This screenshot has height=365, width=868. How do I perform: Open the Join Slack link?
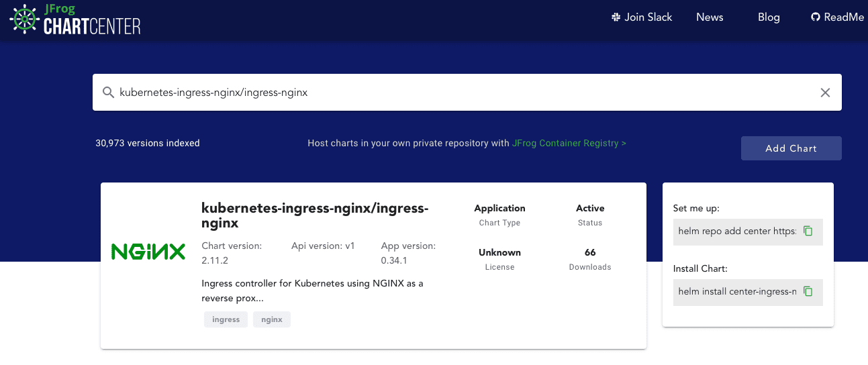642,17
